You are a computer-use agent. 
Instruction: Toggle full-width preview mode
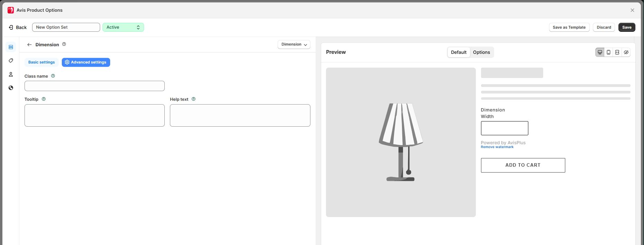tap(617, 52)
